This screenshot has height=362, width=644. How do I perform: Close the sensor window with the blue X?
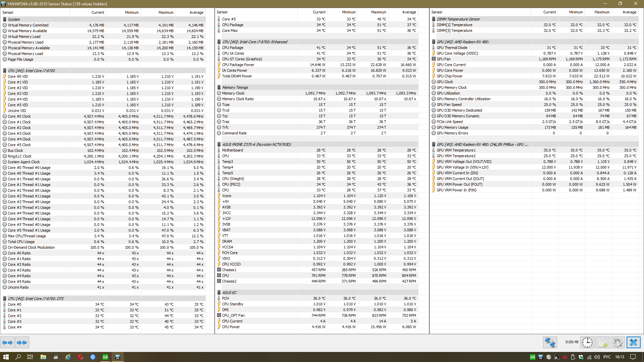[633, 343]
